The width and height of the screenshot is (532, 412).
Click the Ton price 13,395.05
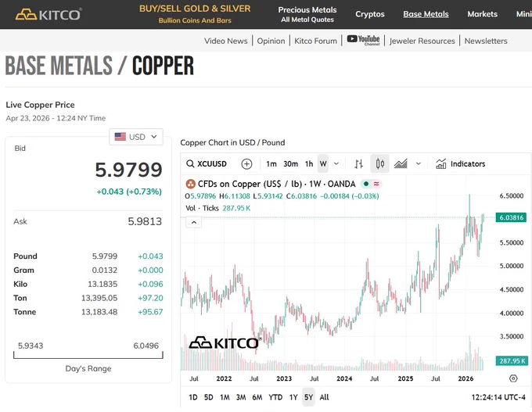point(99,298)
